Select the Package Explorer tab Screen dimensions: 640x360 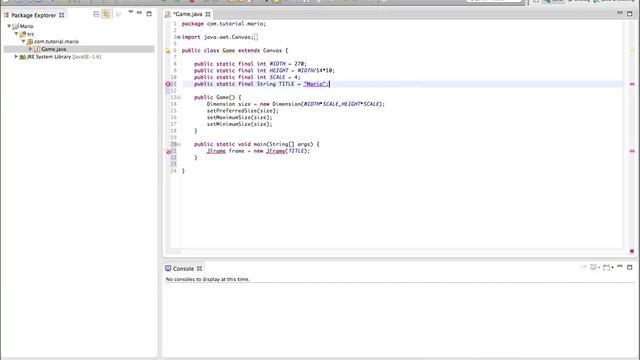pyautogui.click(x=33, y=15)
